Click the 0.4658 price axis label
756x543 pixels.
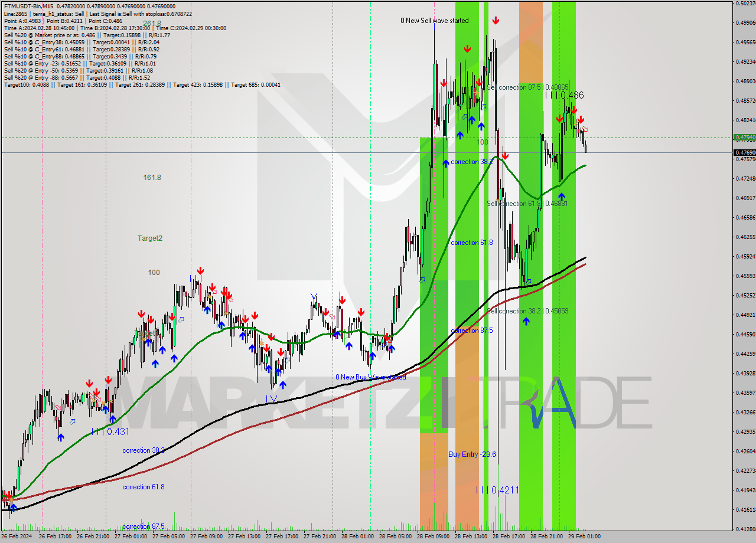point(745,217)
